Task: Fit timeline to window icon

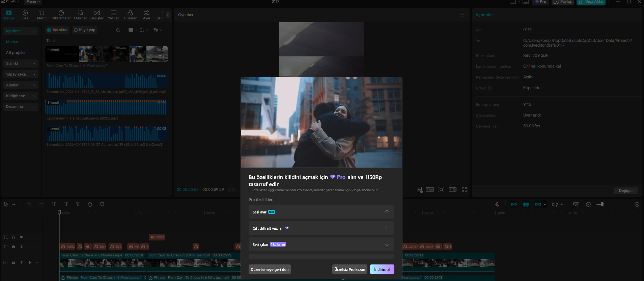Action: [576, 204]
